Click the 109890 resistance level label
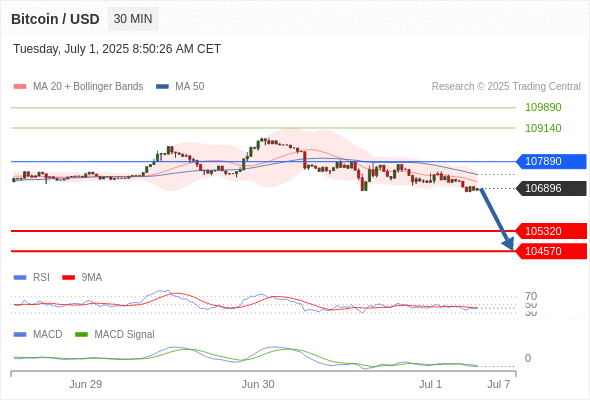 [x=543, y=107]
